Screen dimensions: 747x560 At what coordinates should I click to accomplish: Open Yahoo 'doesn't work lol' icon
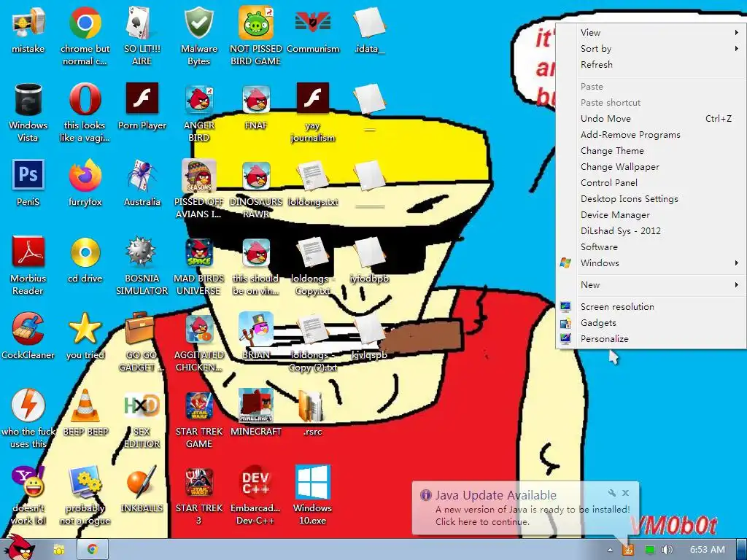coord(28,481)
